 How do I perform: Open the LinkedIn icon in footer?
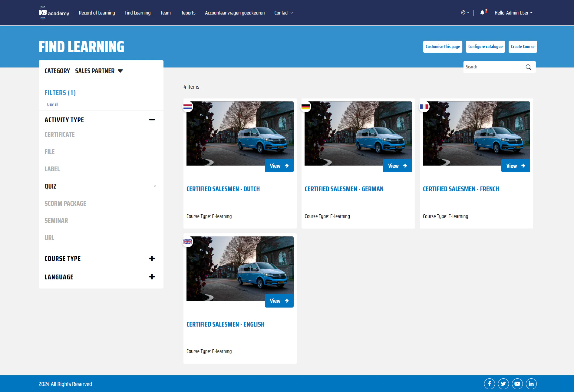(x=531, y=384)
